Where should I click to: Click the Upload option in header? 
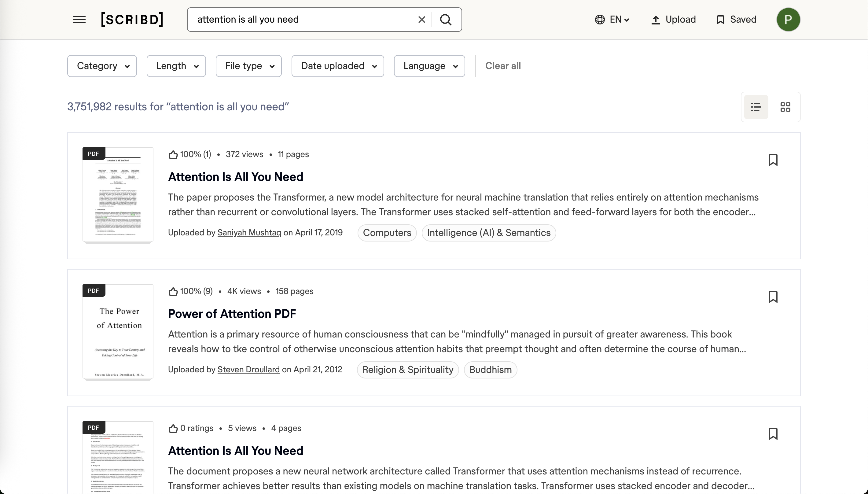(673, 20)
